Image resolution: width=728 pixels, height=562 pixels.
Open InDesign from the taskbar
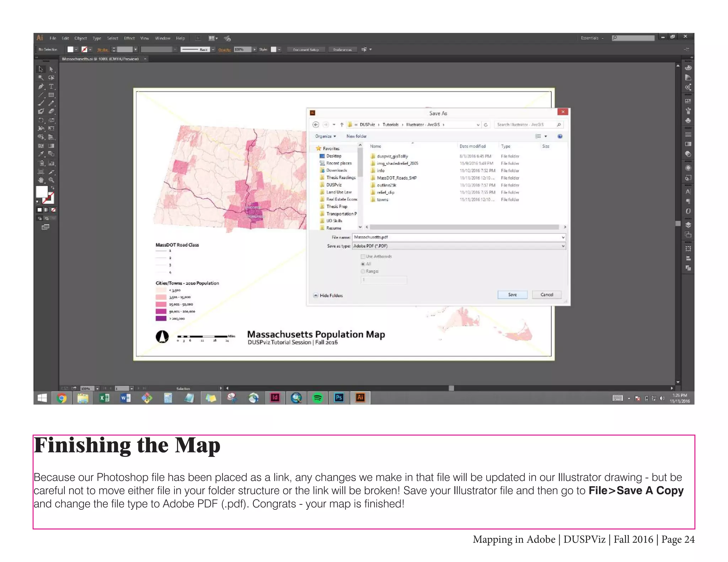point(275,398)
